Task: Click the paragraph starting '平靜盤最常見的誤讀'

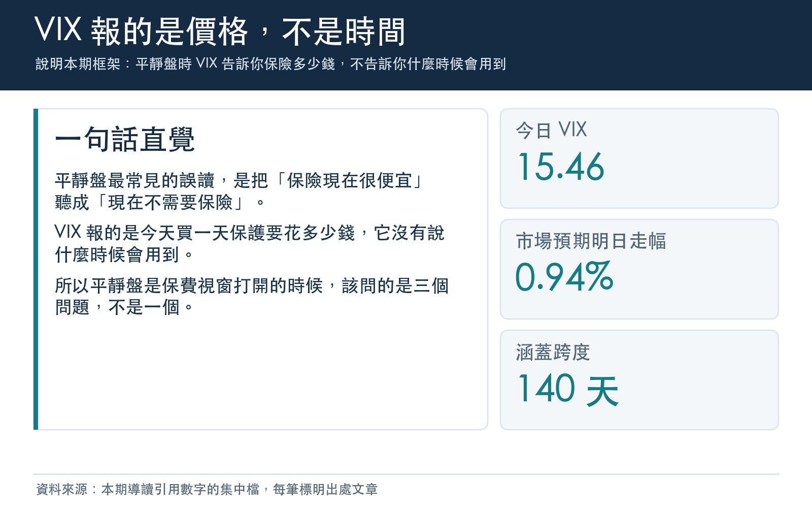Action: click(240, 192)
